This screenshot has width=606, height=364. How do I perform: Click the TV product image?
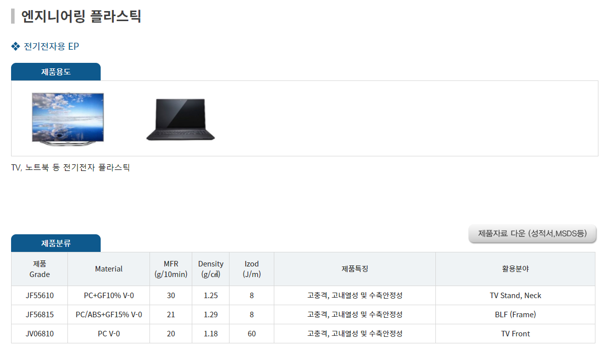[x=67, y=119]
